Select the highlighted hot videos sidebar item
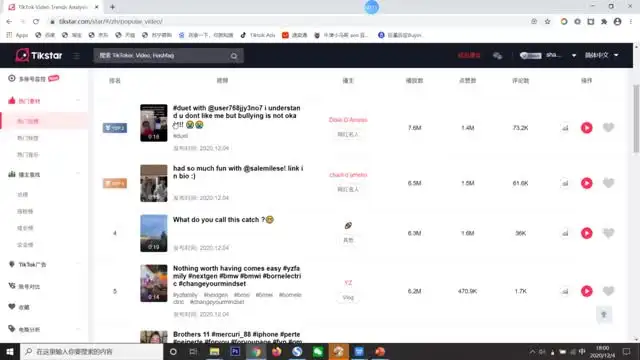640x360 pixels. tap(44, 121)
